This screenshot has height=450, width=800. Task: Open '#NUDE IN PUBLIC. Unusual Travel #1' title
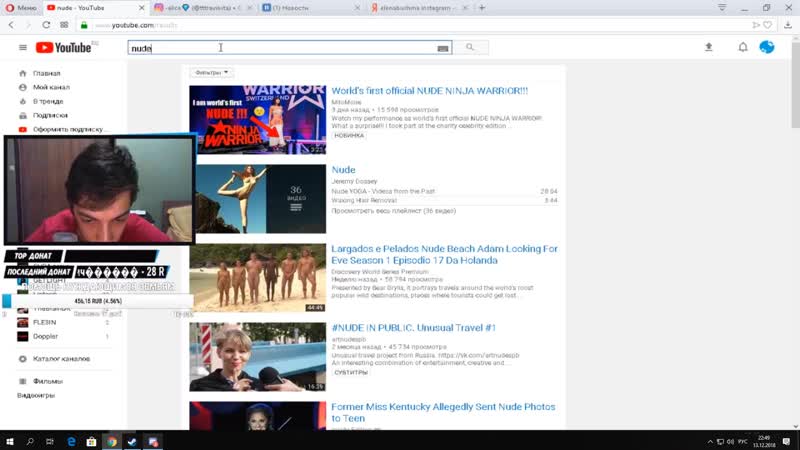pyautogui.click(x=413, y=328)
